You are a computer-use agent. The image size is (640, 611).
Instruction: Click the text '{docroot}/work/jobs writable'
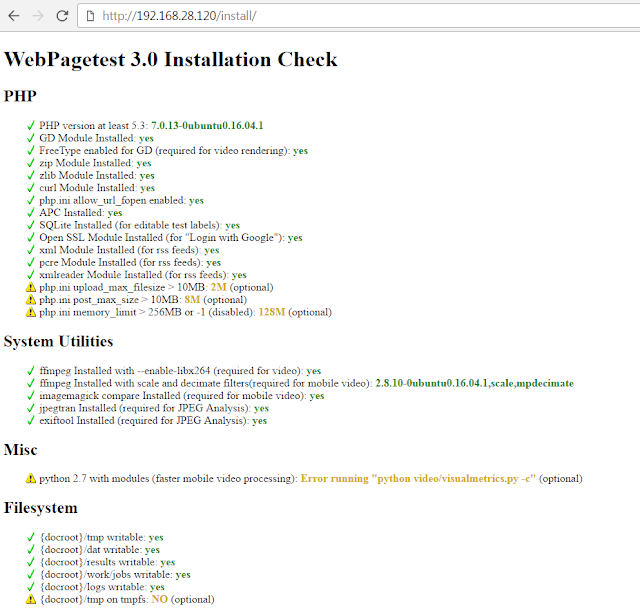click(106, 575)
